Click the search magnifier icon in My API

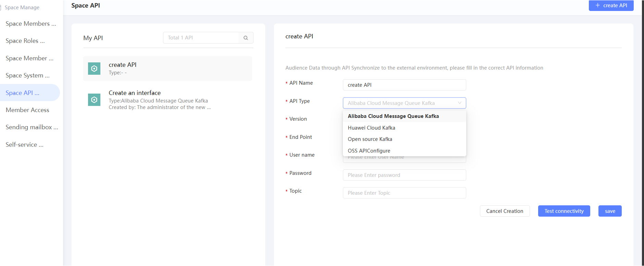click(246, 38)
